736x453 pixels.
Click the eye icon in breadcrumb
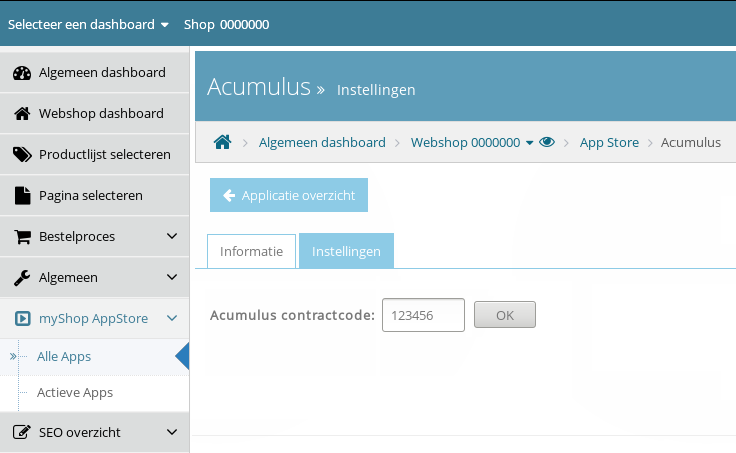coord(547,142)
